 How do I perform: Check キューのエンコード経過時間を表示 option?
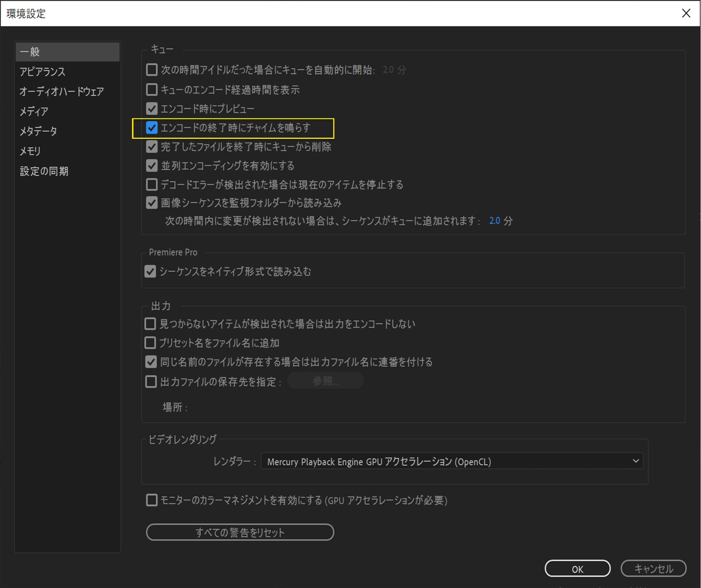152,89
